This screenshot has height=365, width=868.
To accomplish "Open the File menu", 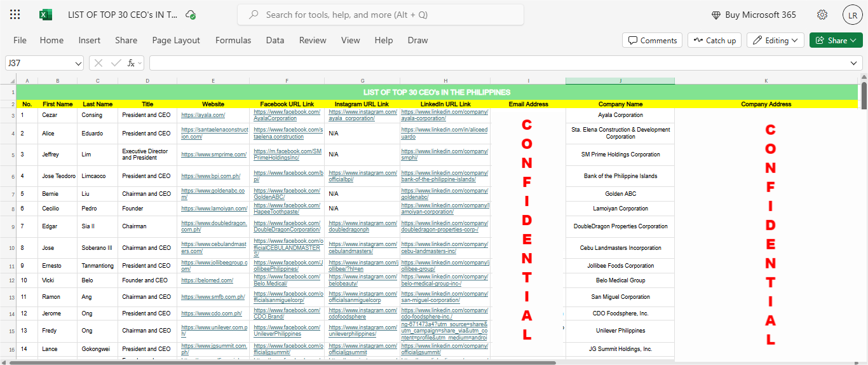I will (x=20, y=40).
